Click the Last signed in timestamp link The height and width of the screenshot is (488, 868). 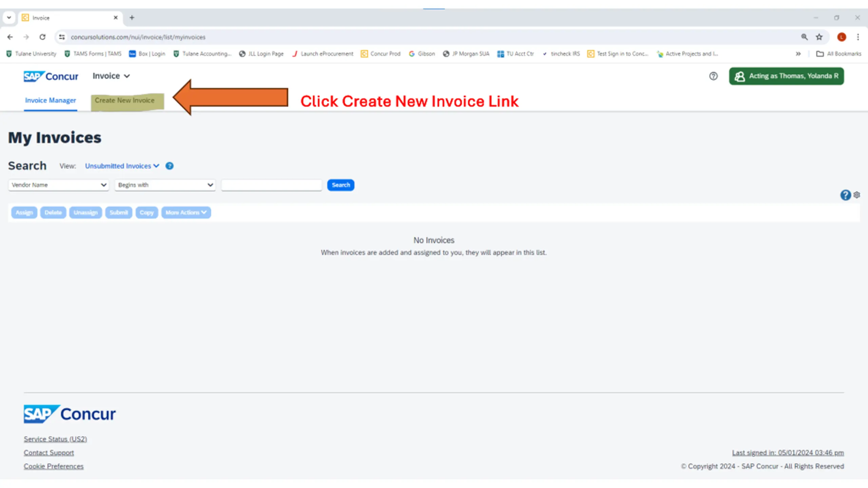tap(788, 453)
